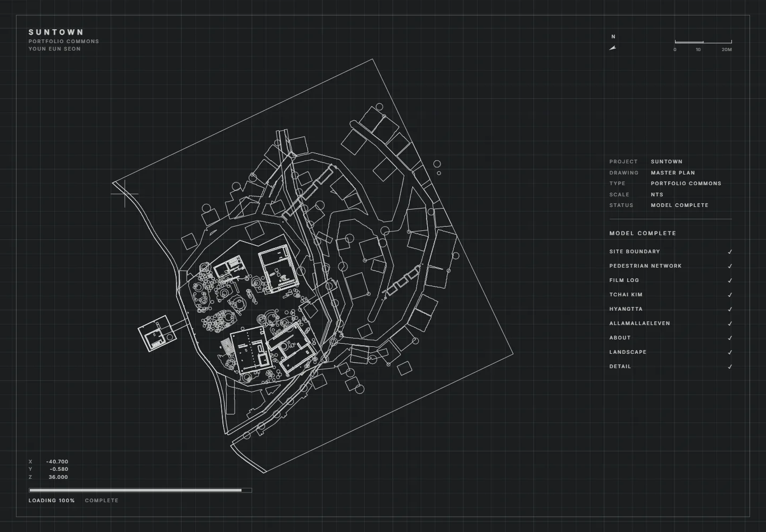Click the YOUN EUN SEON name
The height and width of the screenshot is (532, 766).
[55, 49]
